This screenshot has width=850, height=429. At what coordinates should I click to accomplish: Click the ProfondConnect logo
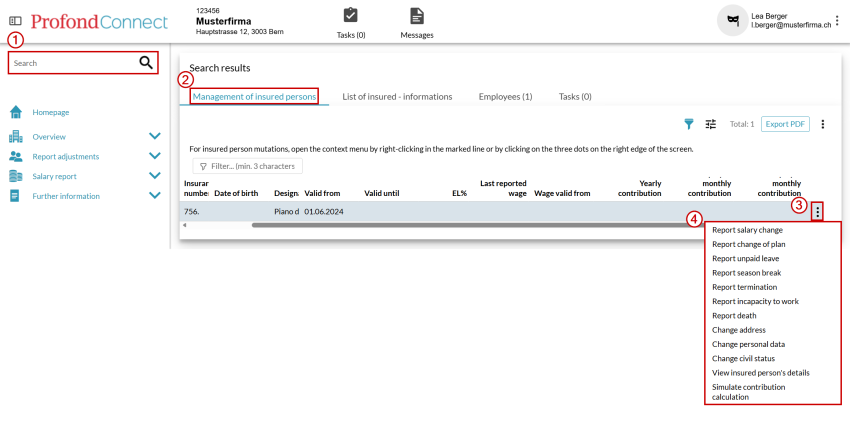point(99,22)
